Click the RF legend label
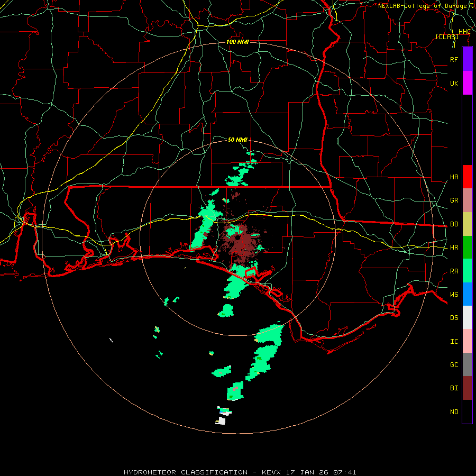 click(x=454, y=59)
